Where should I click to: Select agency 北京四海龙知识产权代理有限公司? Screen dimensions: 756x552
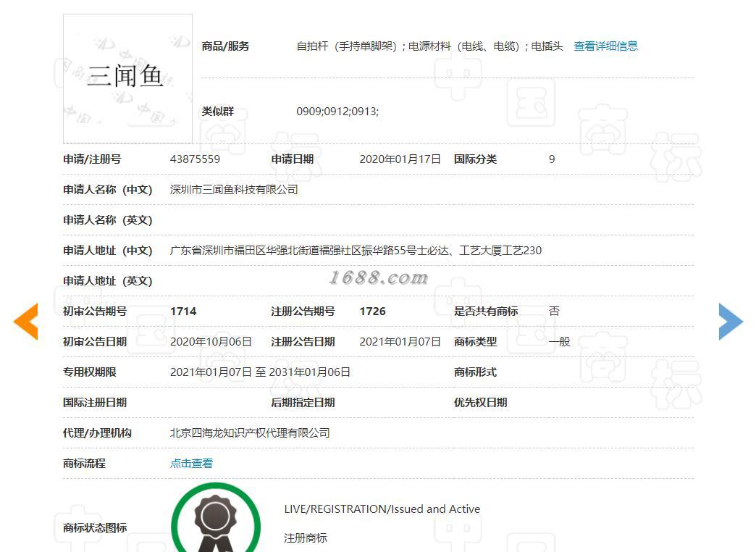250,432
